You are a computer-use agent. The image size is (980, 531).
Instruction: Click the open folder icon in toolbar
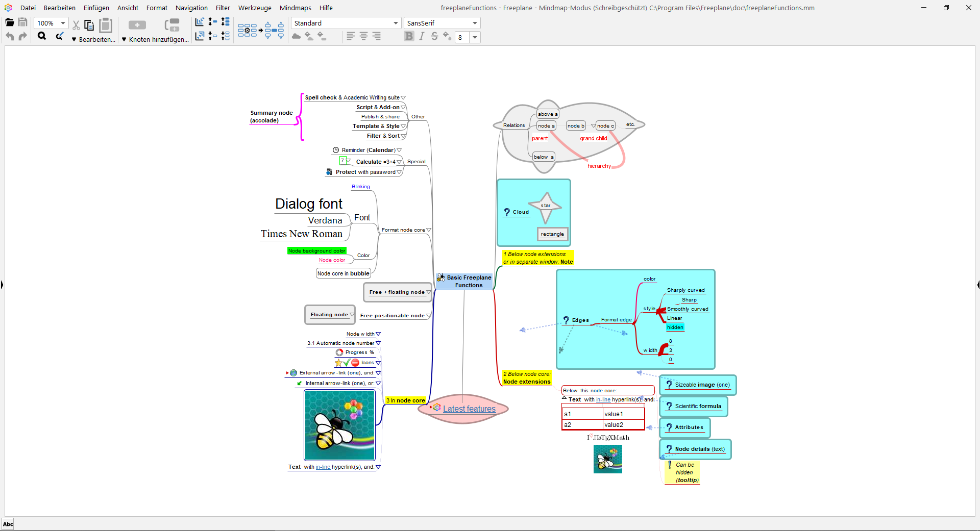(10, 22)
